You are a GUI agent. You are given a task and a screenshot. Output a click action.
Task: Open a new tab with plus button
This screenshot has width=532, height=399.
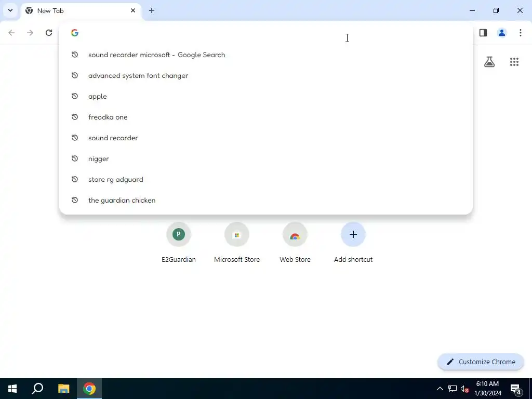(x=152, y=10)
